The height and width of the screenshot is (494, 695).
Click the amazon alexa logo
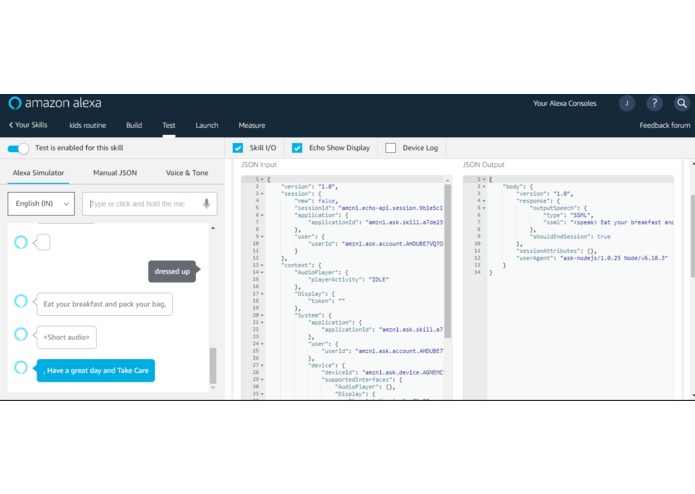[55, 103]
